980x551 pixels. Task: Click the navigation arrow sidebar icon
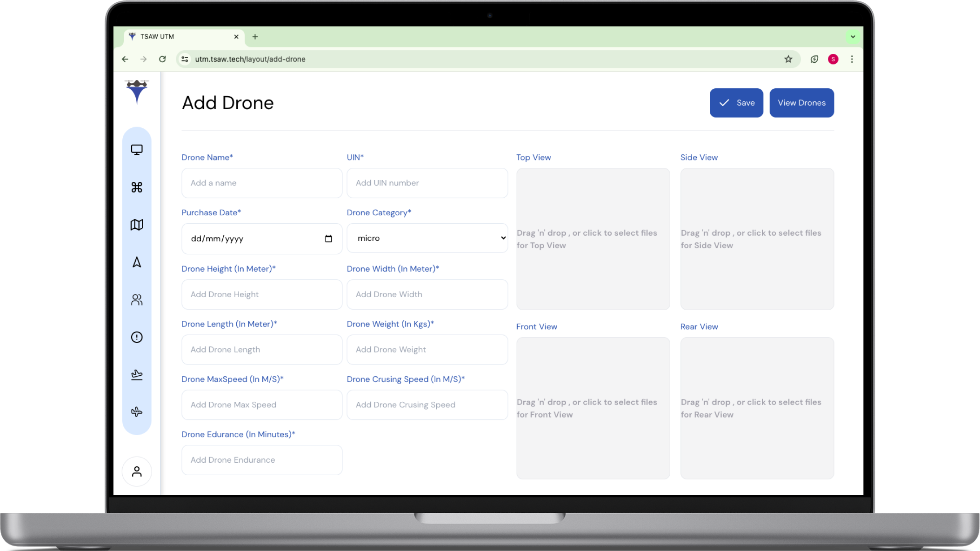[137, 262]
